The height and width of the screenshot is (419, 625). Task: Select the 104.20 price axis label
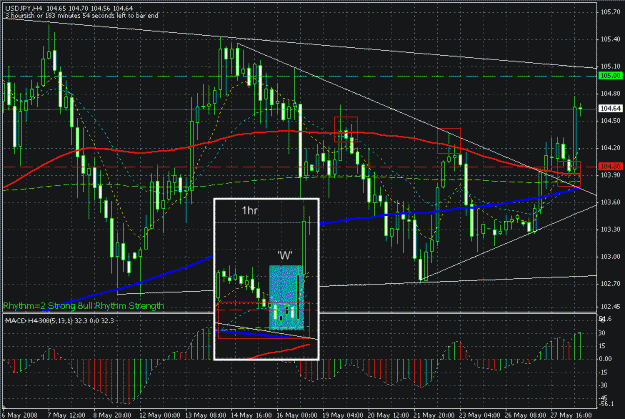click(610, 148)
